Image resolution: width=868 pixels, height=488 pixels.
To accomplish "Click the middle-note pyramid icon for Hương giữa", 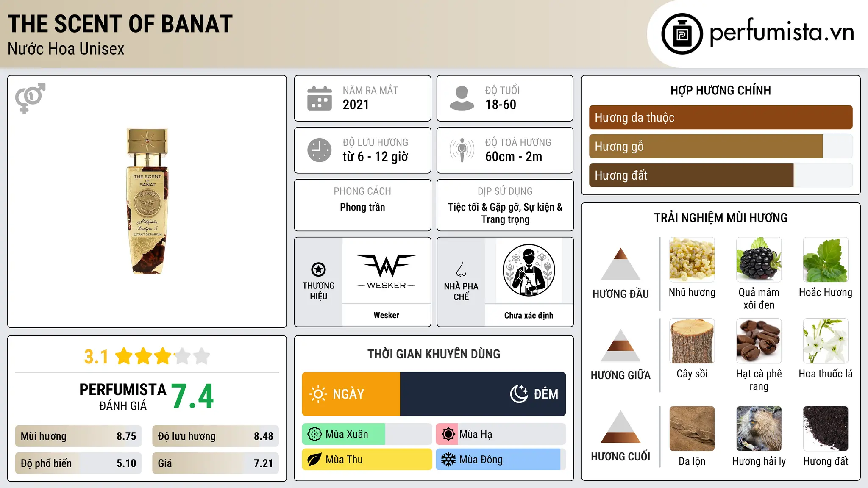I will tap(620, 345).
